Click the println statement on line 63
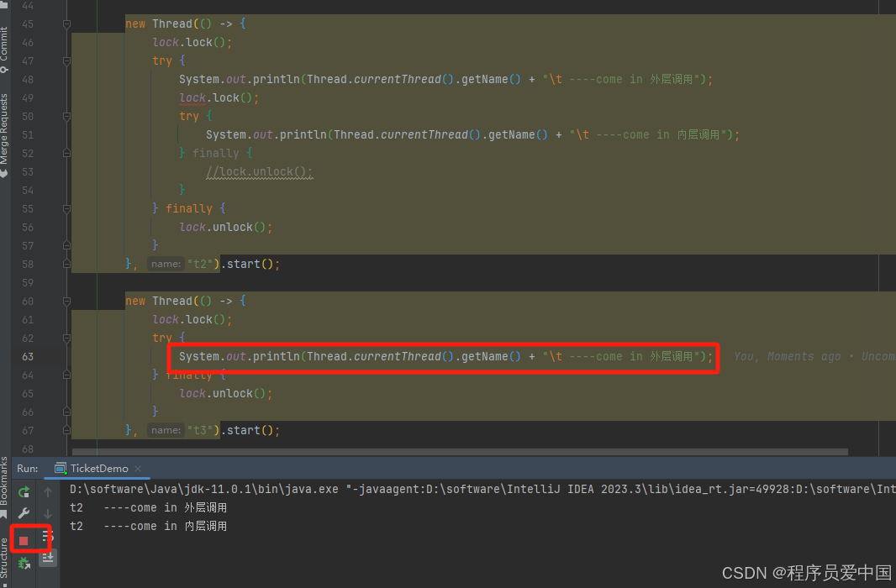This screenshot has width=896, height=588. click(x=445, y=356)
